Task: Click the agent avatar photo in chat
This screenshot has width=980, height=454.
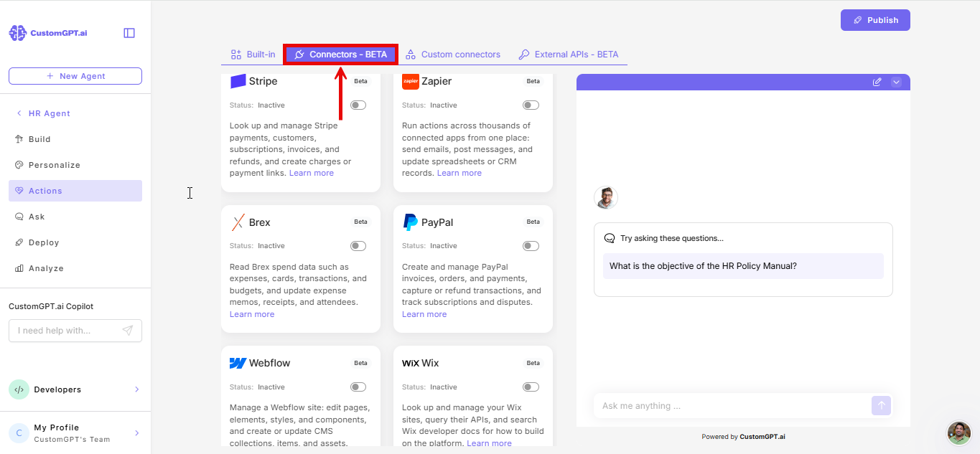Action: (x=606, y=197)
